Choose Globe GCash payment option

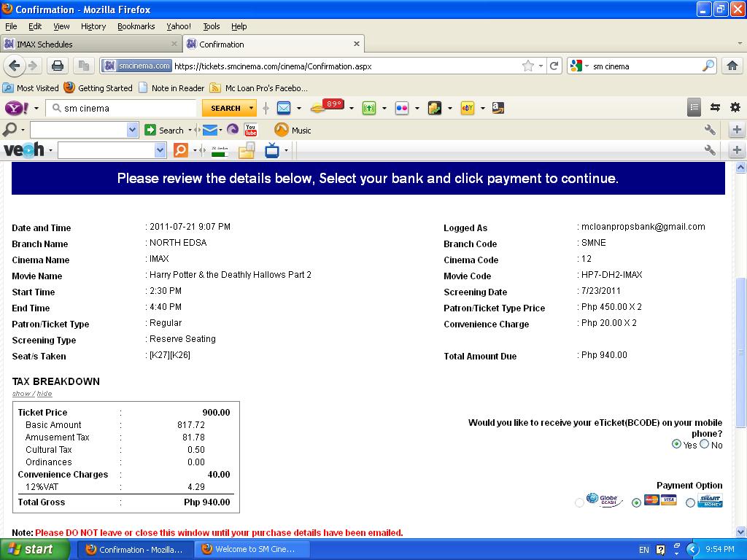point(579,502)
